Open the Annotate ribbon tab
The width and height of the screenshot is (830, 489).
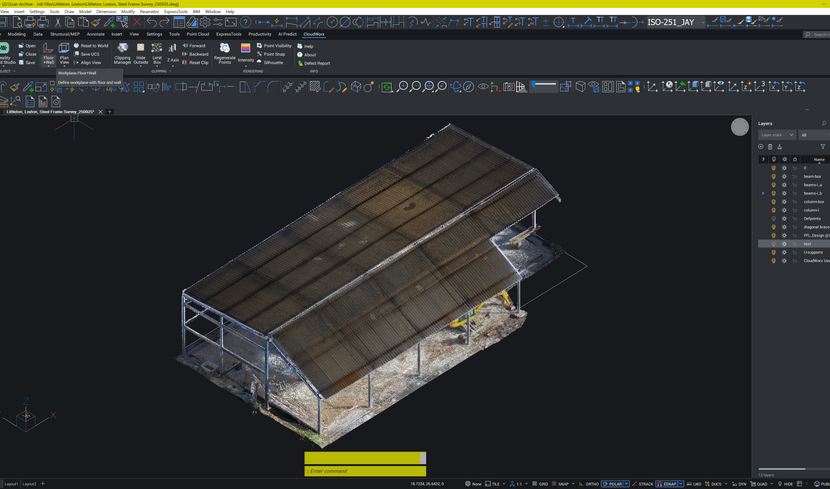click(x=96, y=34)
